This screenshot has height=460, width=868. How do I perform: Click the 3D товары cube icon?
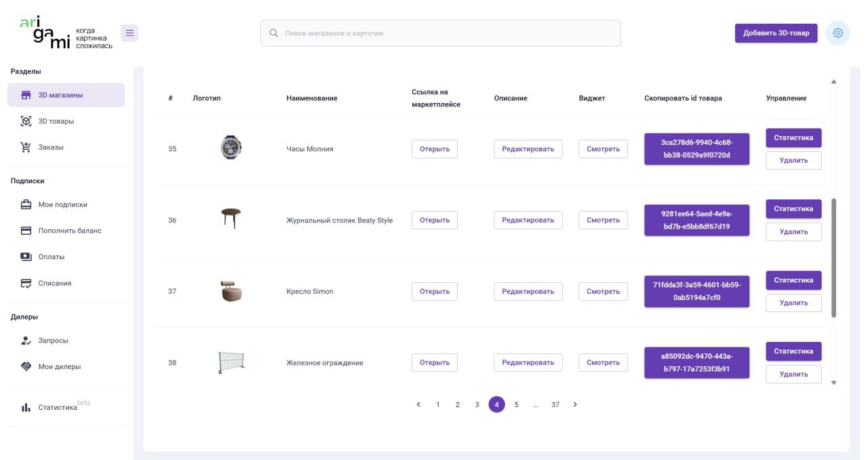tap(26, 121)
